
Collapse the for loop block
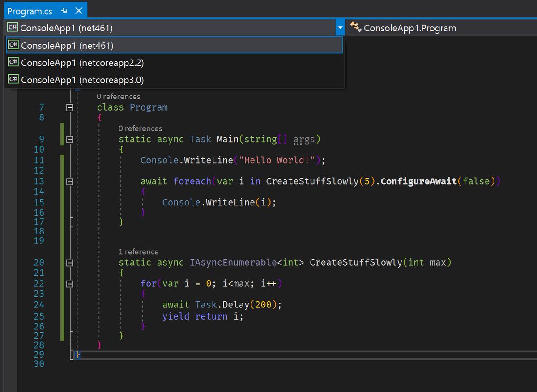(69, 284)
